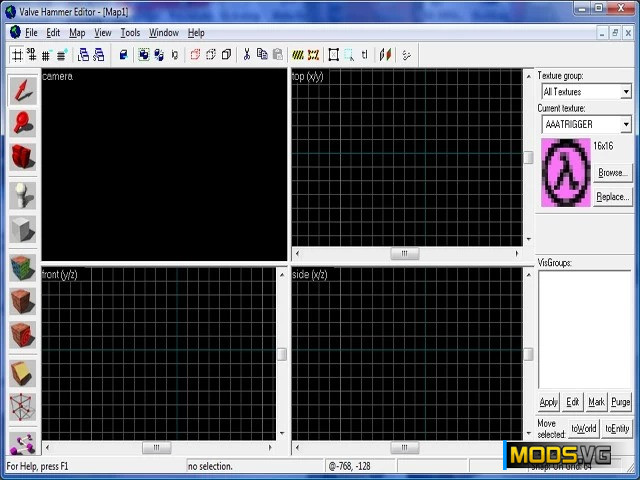Select the Magnify tool

tap(22, 123)
